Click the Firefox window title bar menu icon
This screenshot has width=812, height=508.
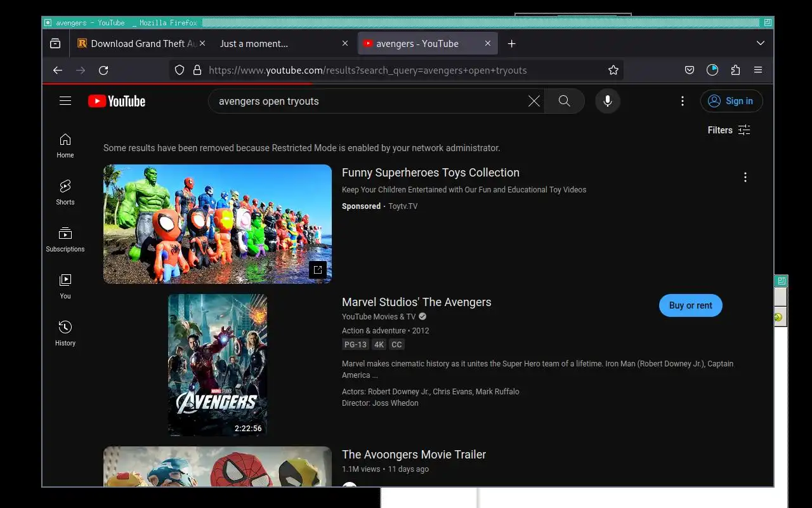tap(48, 22)
